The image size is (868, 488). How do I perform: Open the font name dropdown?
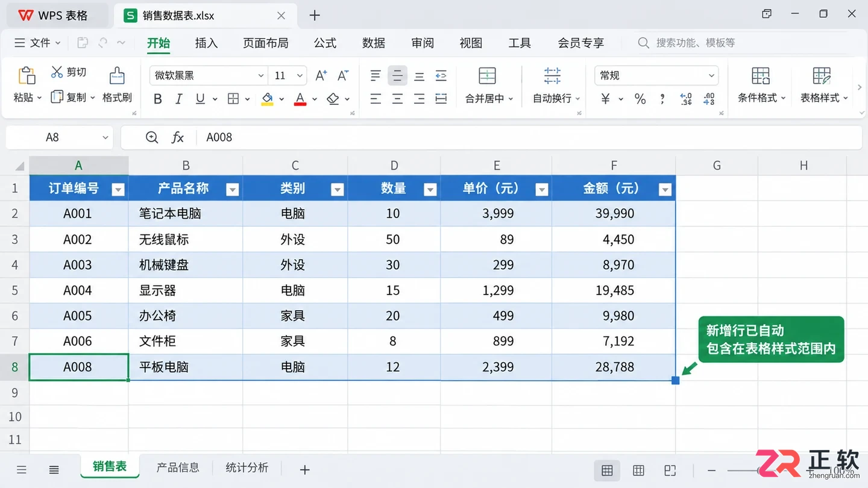point(261,75)
